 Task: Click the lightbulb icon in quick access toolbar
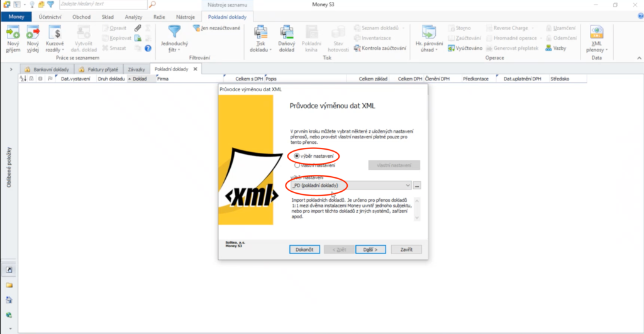tap(32, 4)
